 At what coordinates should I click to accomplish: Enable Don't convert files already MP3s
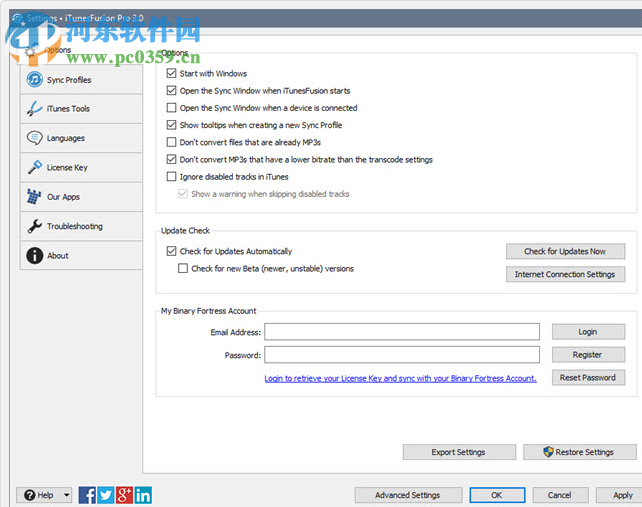pos(172,142)
